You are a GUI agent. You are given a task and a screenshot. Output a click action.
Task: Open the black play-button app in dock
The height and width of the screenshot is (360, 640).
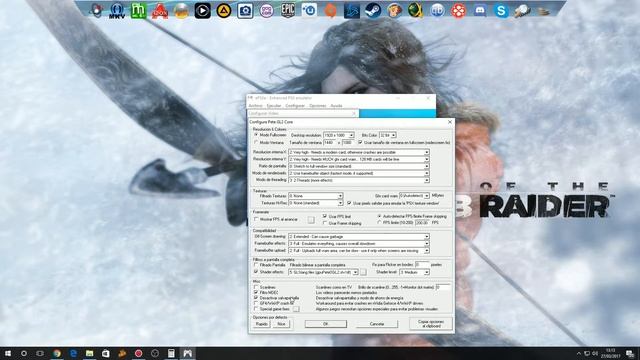[x=202, y=11]
